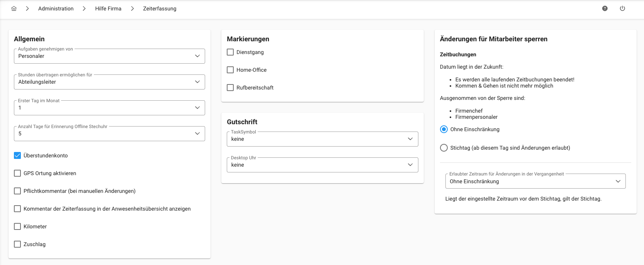Enable GPS Ortung aktivieren checkbox

(17, 173)
